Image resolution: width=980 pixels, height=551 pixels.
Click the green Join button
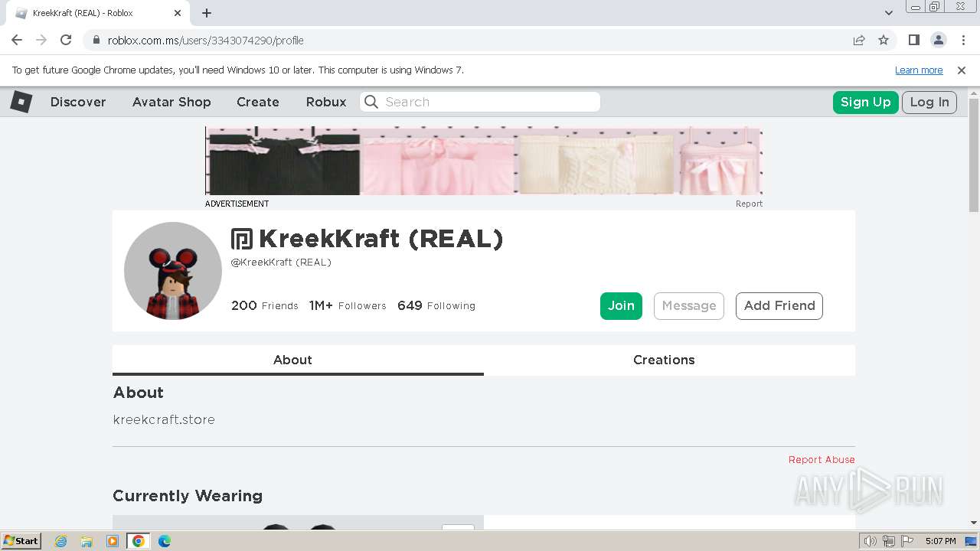tap(621, 305)
